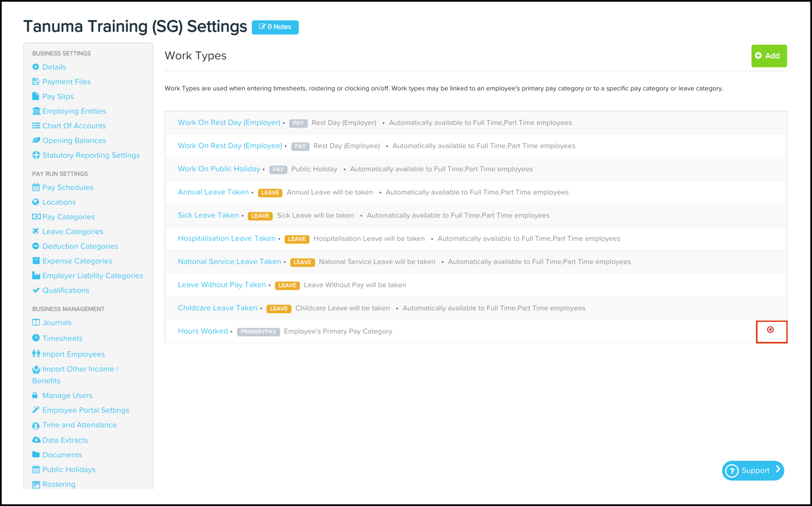Expand the Support widget chevron
Image resolution: width=812 pixels, height=506 pixels.
[x=778, y=469]
